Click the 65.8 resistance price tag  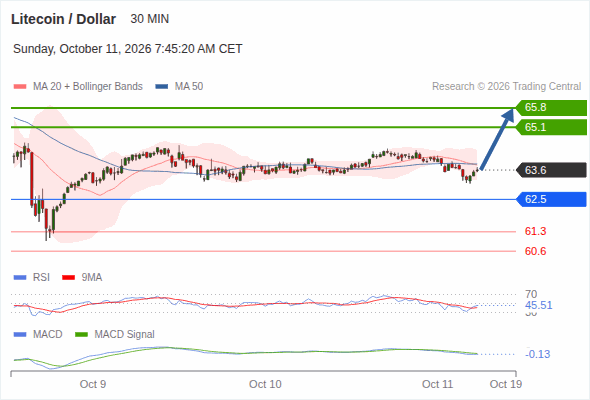551,108
